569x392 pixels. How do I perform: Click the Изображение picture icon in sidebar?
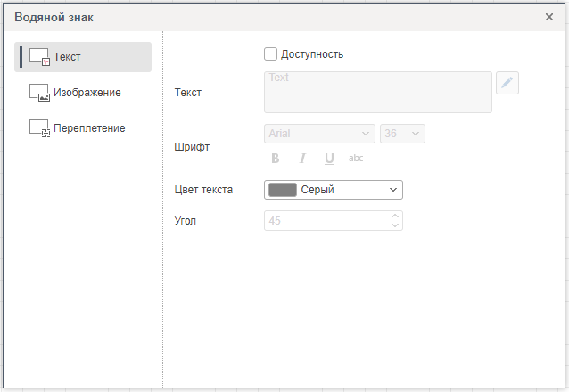(x=39, y=93)
